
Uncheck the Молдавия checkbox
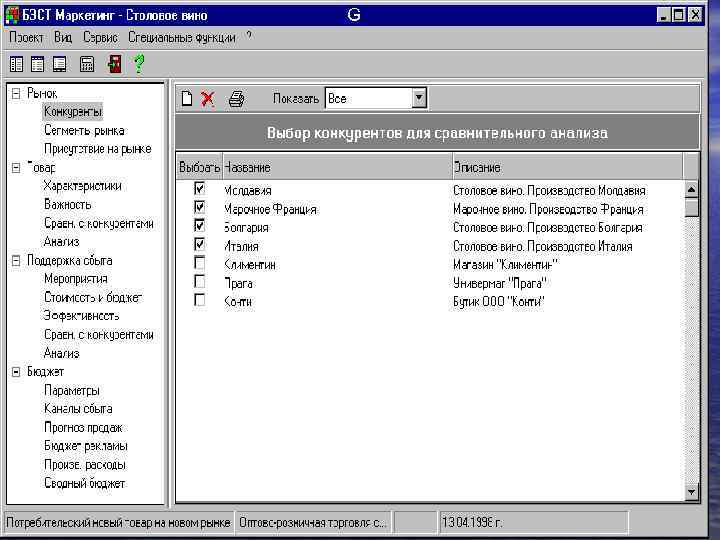[x=199, y=188]
